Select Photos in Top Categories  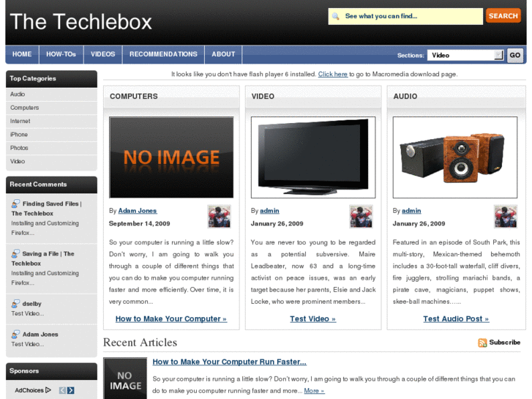(19, 148)
